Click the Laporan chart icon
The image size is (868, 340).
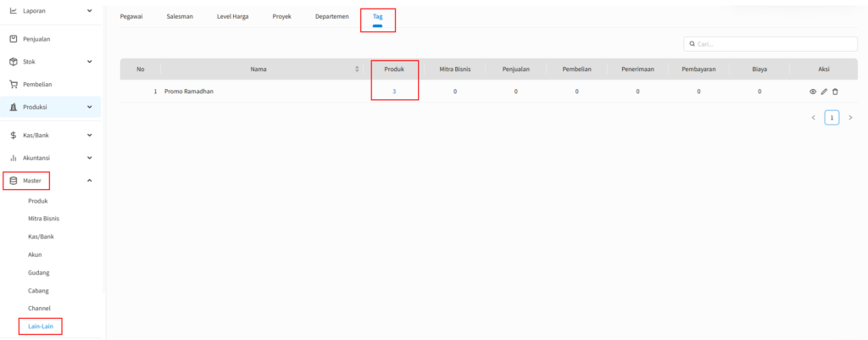[14, 10]
